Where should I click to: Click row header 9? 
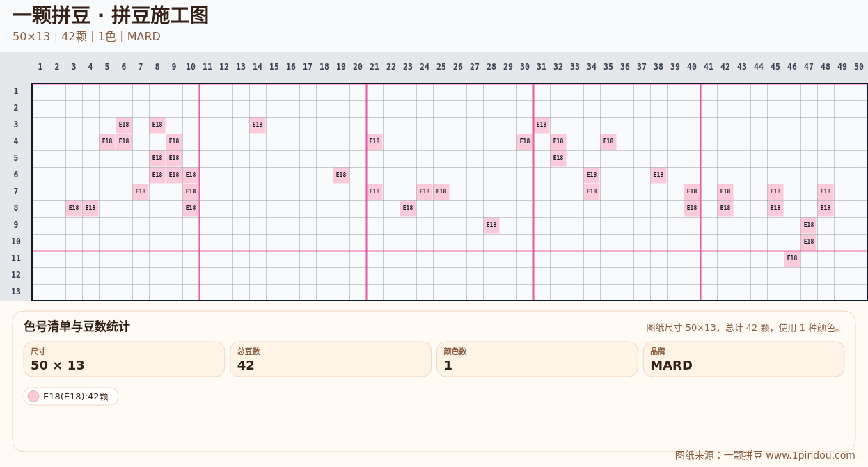point(16,225)
